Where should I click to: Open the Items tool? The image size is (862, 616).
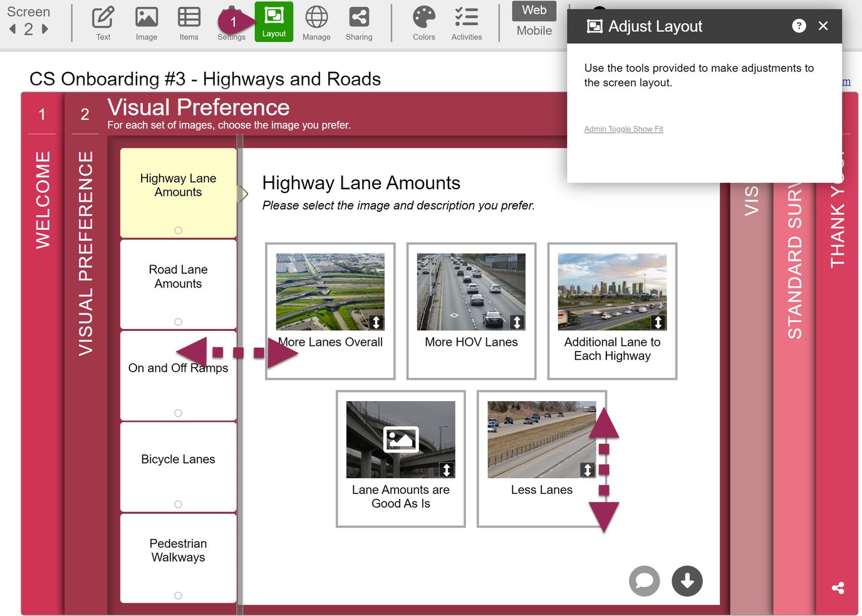tap(189, 23)
